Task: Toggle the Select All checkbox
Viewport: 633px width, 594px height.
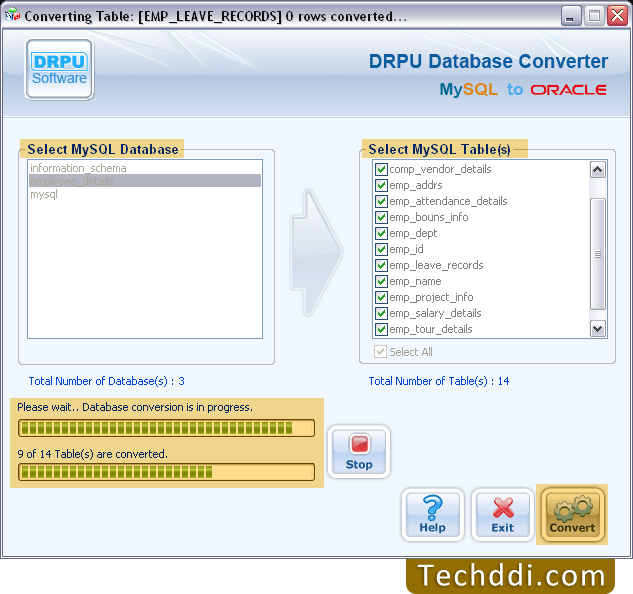Action: (380, 352)
